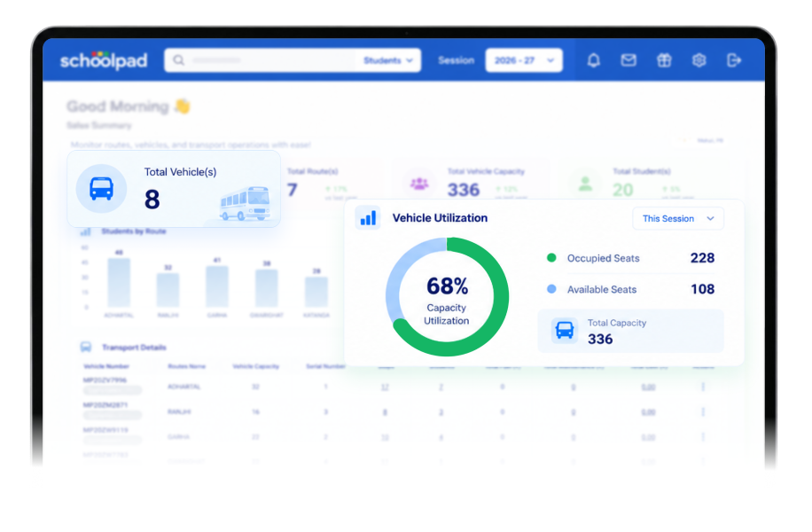
Task: Click the schoolpad logo
Action: pos(104,60)
